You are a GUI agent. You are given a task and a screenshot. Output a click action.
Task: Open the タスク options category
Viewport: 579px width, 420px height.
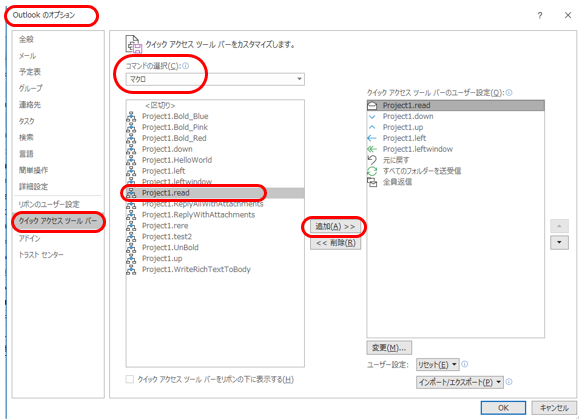(x=27, y=121)
